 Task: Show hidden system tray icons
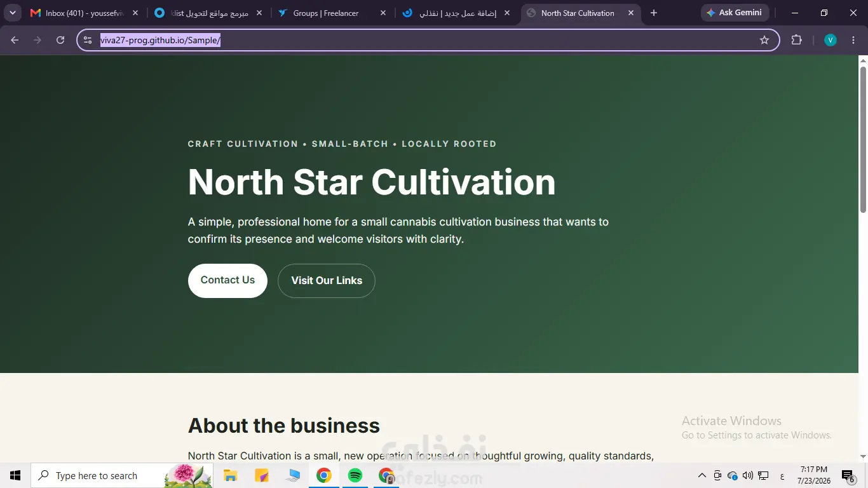click(702, 475)
